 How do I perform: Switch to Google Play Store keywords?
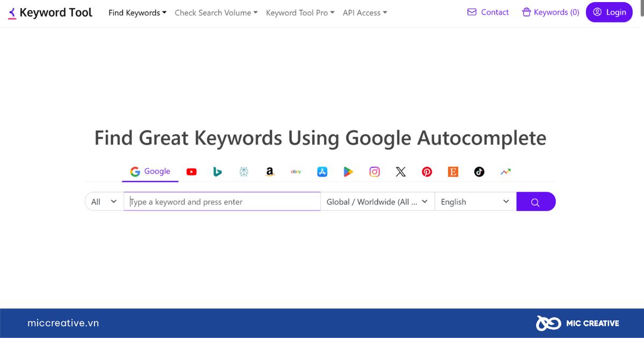[x=348, y=172]
